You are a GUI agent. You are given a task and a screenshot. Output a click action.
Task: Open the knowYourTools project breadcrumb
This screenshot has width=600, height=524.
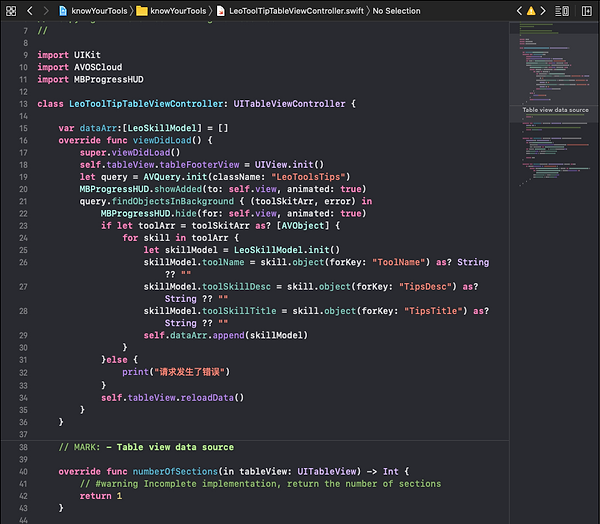coord(99,11)
